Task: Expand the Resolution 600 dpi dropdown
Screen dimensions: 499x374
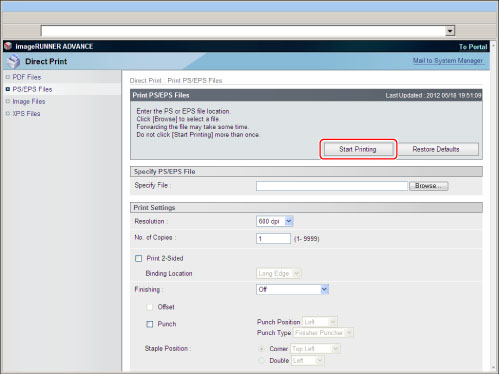Action: (x=275, y=221)
